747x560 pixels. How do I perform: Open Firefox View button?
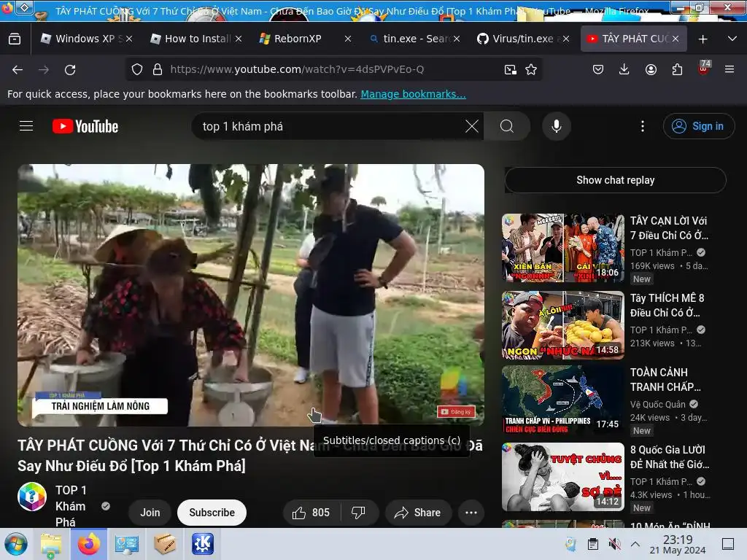pos(15,39)
